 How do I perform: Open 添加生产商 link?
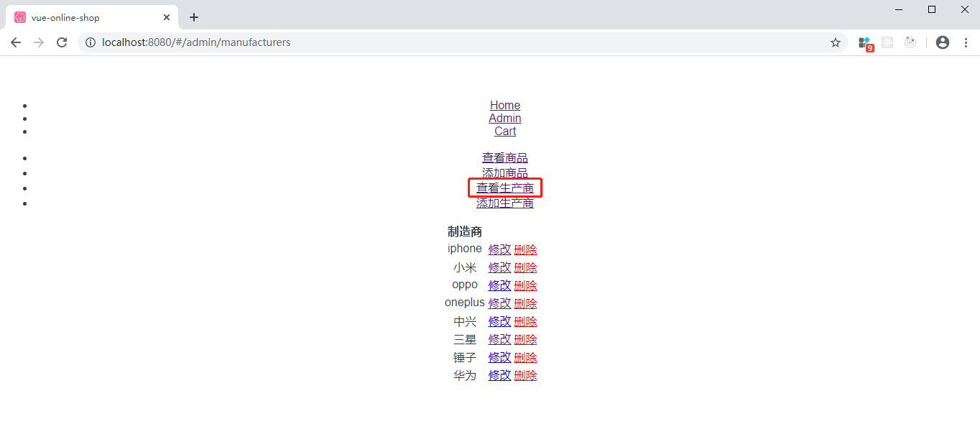pos(505,203)
